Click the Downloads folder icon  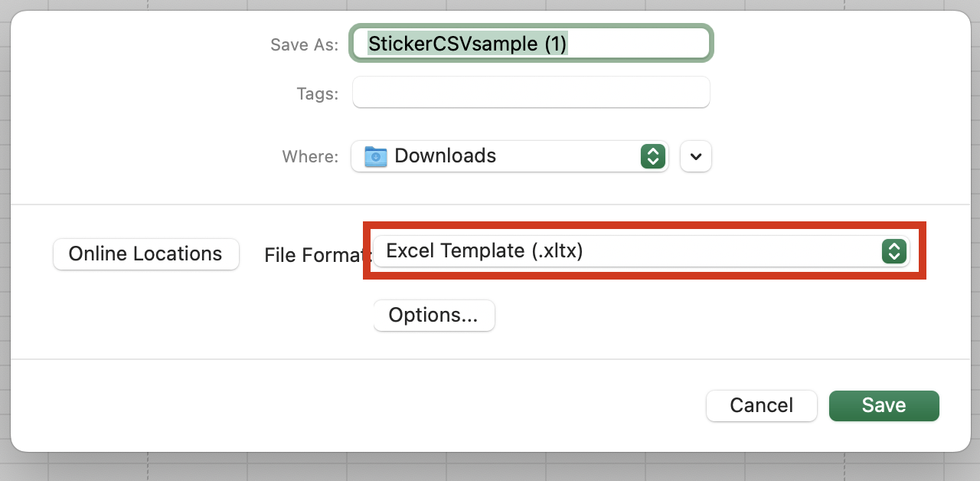(x=375, y=156)
